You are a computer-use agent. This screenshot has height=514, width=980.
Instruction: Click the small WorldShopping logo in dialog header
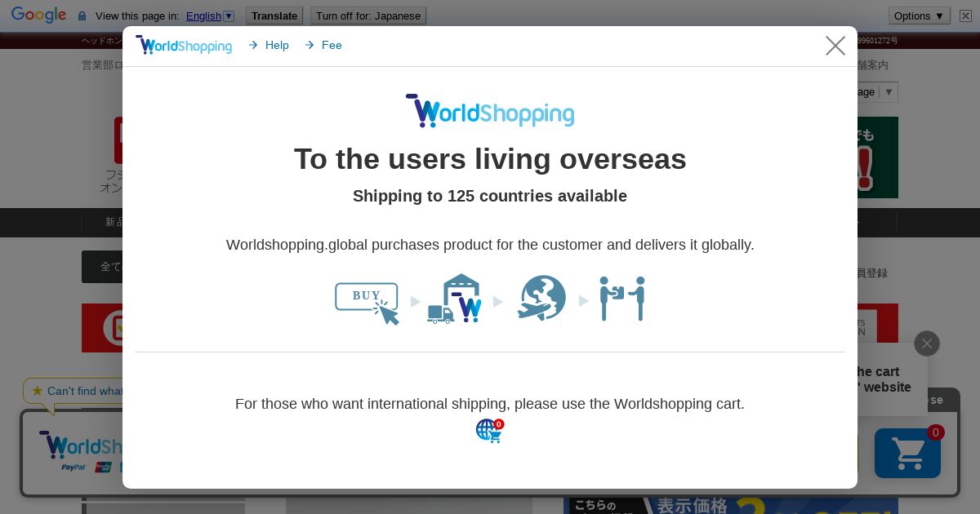click(184, 45)
